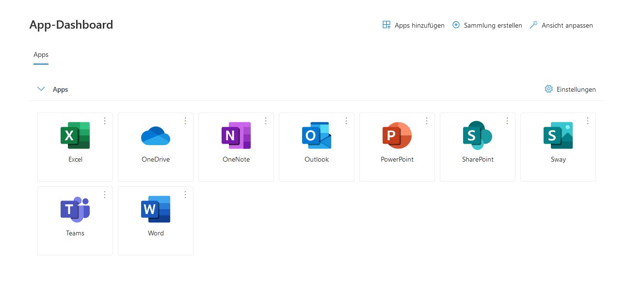This screenshot has height=299, width=644.
Task: Launch the OneNote app icon
Action: click(x=236, y=135)
